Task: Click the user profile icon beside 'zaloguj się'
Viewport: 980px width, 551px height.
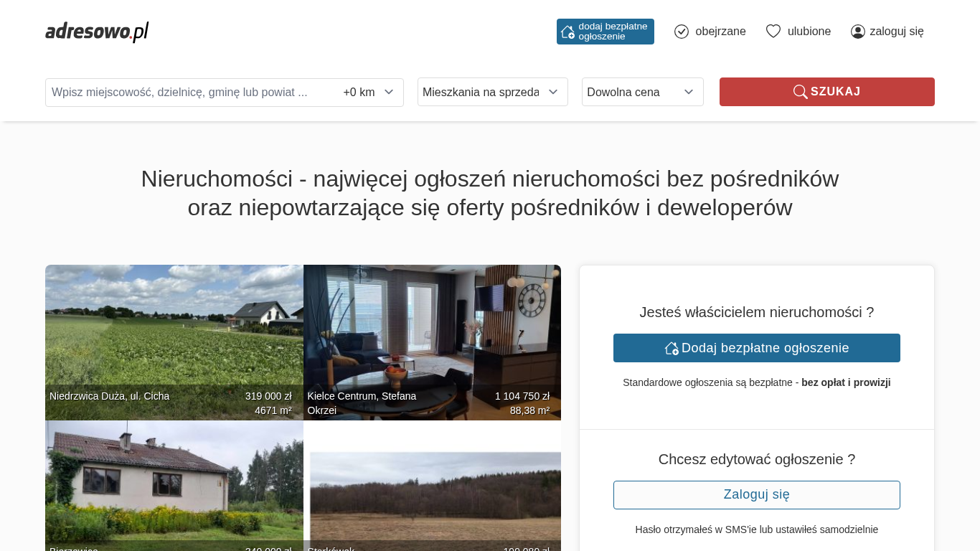Action: pos(857,32)
